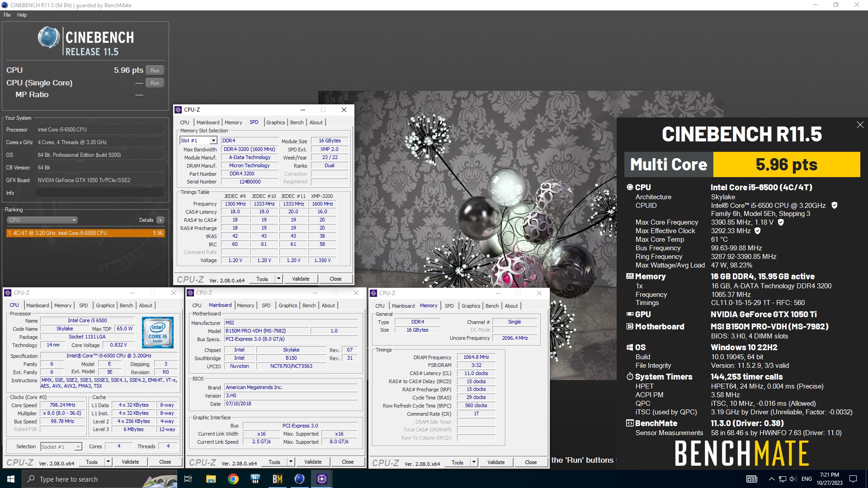The image size is (868, 488).
Task: Open Tools dropdown arrow in SPD window
Action: click(x=278, y=279)
